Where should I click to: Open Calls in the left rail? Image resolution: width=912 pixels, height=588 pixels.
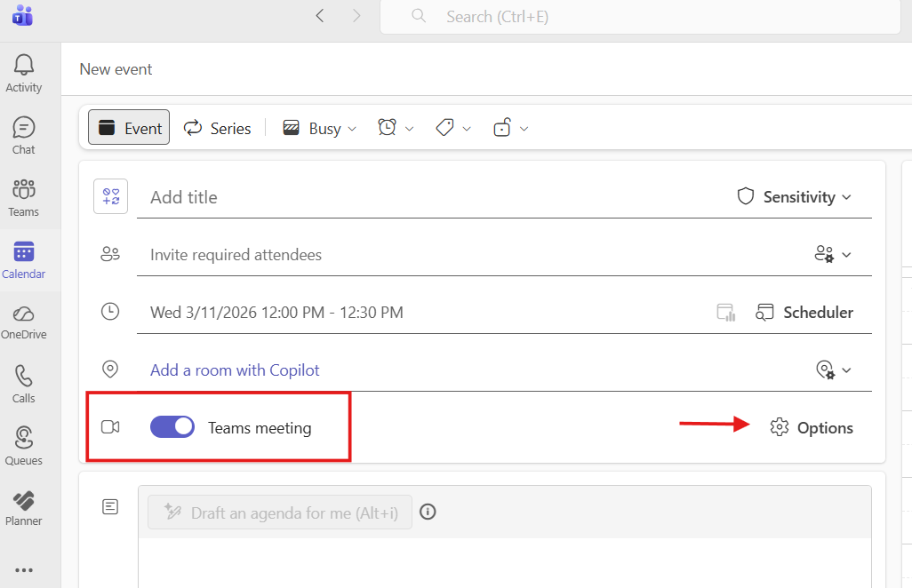pyautogui.click(x=24, y=384)
